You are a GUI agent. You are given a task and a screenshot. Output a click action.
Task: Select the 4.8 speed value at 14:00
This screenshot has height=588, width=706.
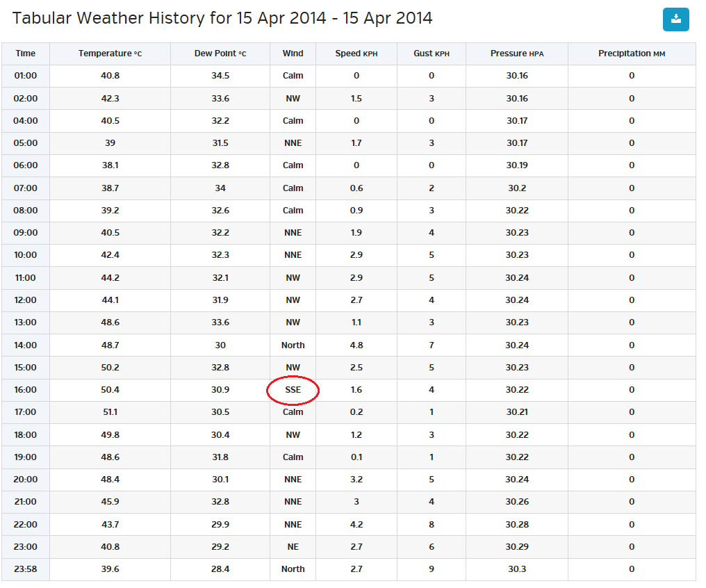coord(356,345)
